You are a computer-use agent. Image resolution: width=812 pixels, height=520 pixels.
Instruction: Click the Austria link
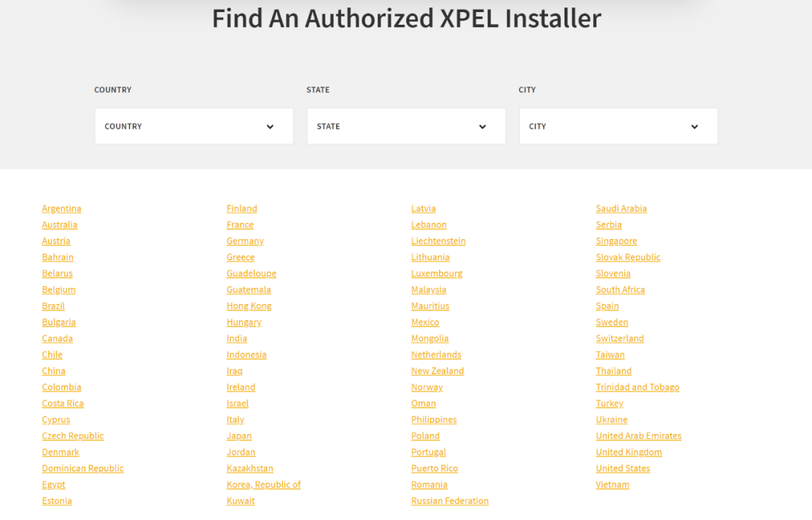(x=56, y=241)
